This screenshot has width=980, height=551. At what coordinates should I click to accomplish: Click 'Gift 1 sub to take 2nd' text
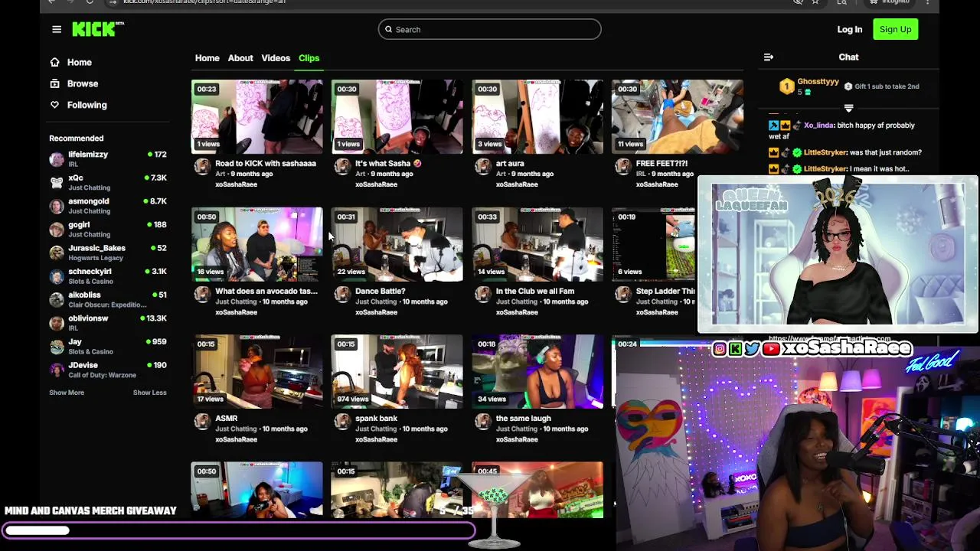click(x=887, y=86)
